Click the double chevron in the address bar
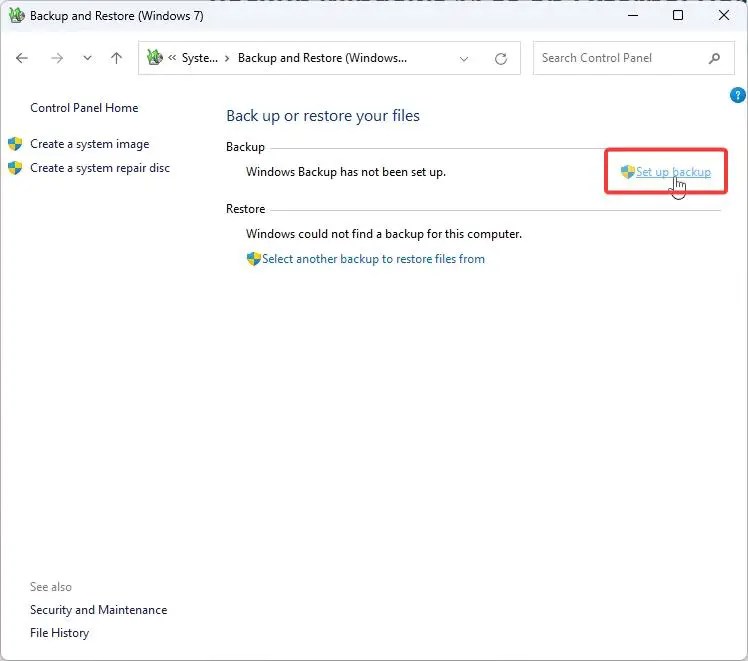 click(172, 58)
